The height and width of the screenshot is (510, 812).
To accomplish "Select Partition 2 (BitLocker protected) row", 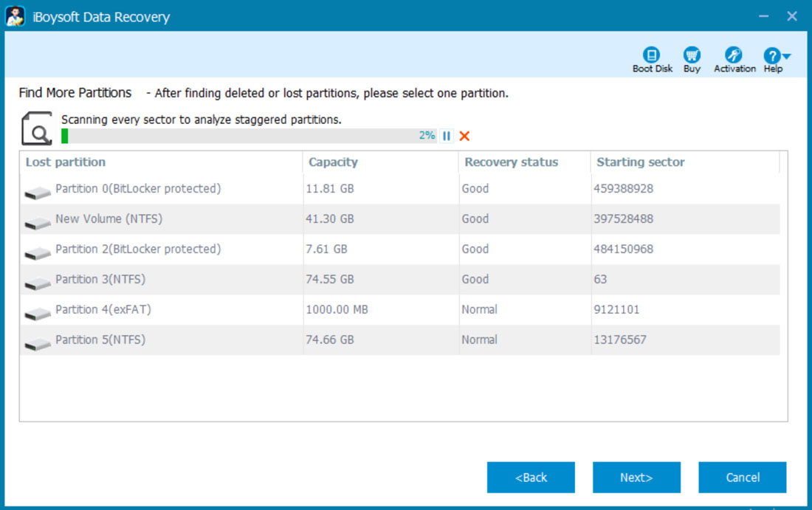I will pyautogui.click(x=138, y=249).
